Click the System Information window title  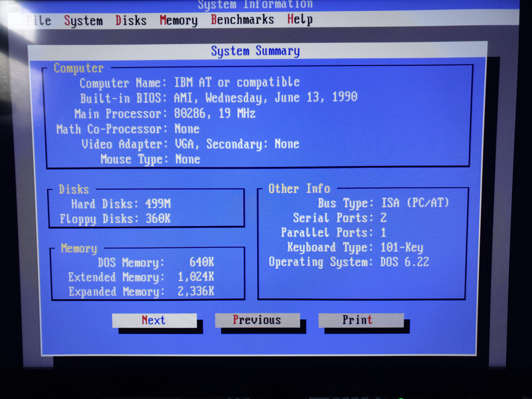pos(255,4)
